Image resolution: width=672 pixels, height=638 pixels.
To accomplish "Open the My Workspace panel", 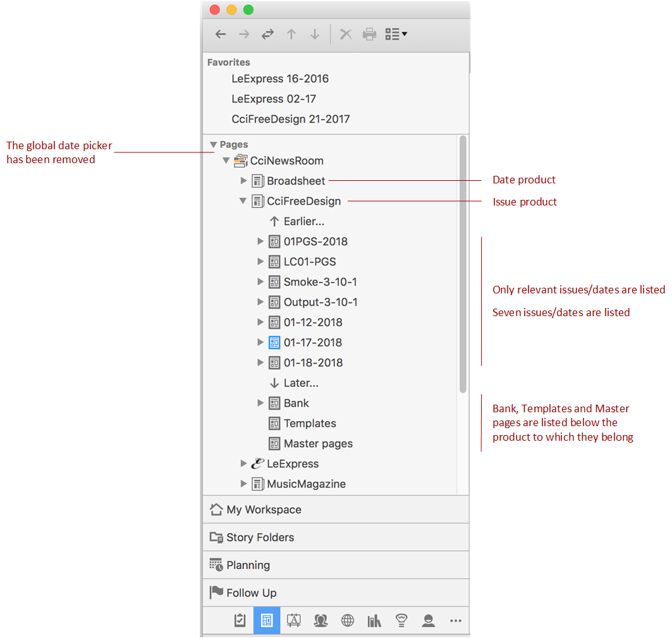I will (x=264, y=510).
